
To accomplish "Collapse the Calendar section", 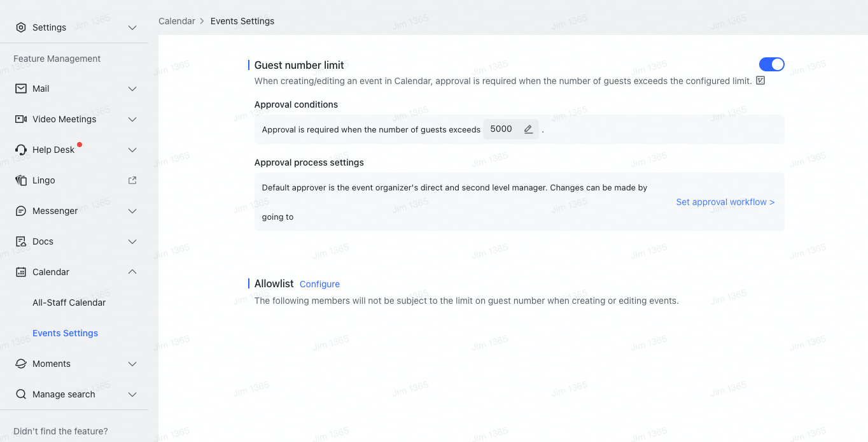I will pyautogui.click(x=132, y=272).
